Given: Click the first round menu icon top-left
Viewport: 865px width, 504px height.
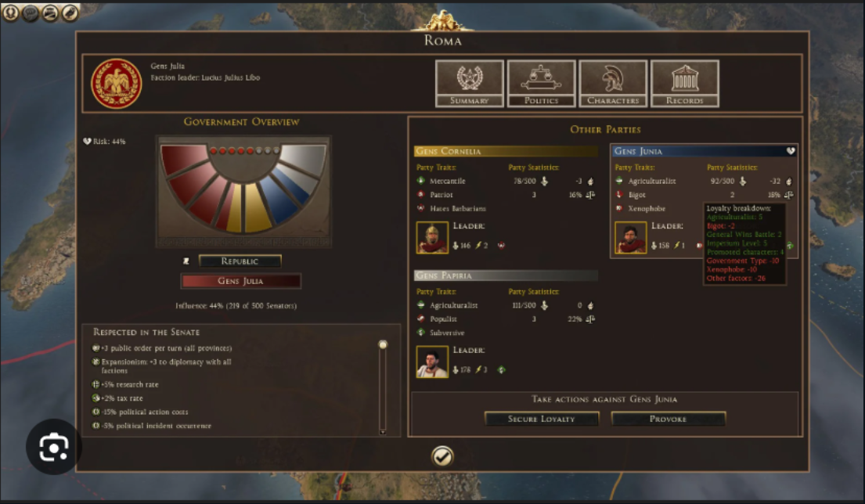Looking at the screenshot, I should [10, 13].
